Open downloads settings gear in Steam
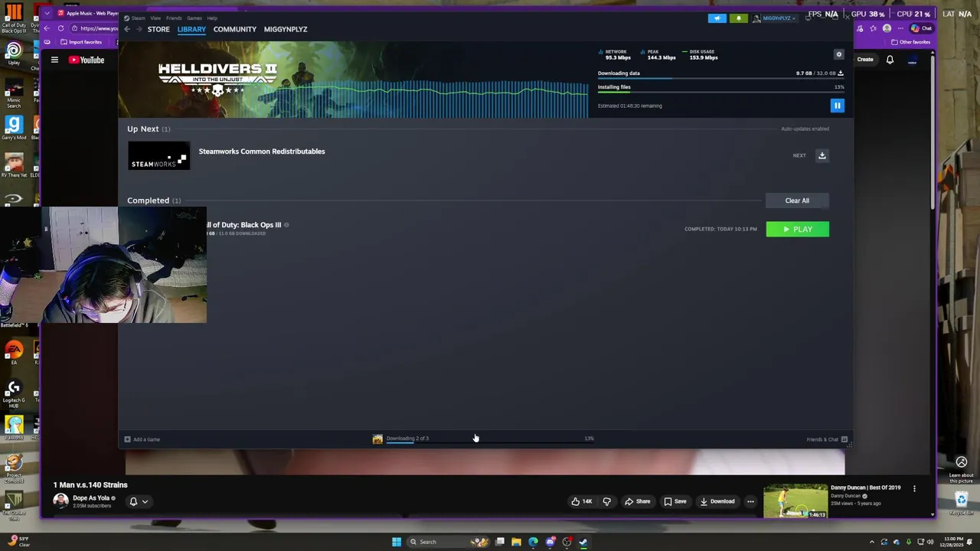Image resolution: width=980 pixels, height=551 pixels. click(x=838, y=54)
